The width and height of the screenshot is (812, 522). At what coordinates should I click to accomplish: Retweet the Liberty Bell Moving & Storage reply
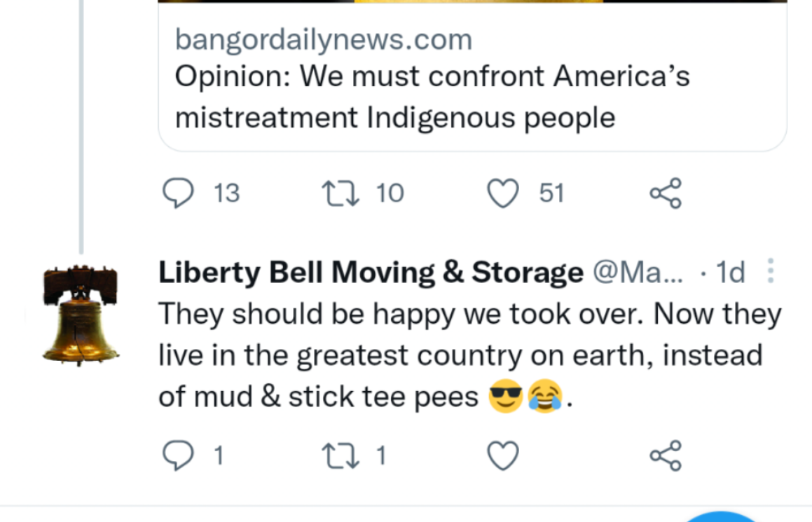(x=340, y=456)
